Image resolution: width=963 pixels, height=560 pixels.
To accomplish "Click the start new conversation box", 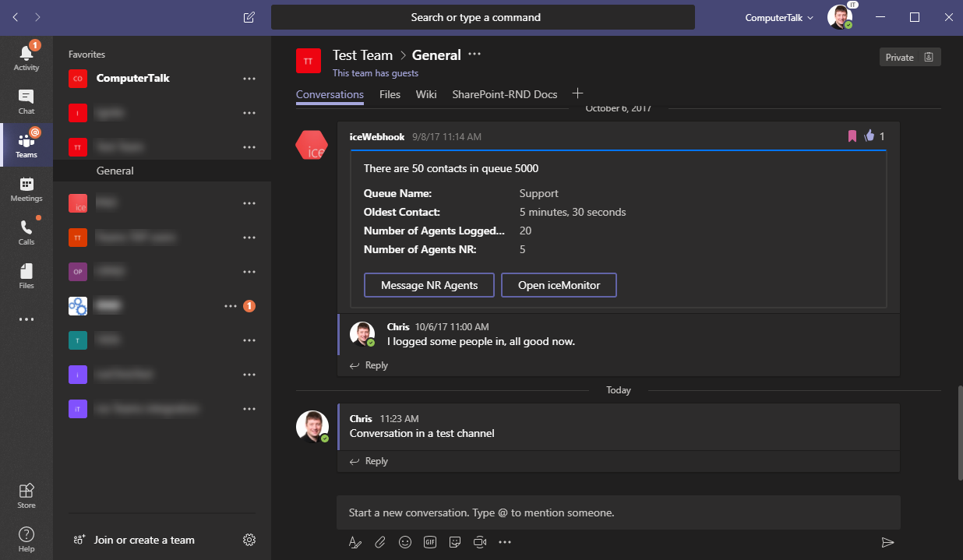I will pyautogui.click(x=619, y=512).
